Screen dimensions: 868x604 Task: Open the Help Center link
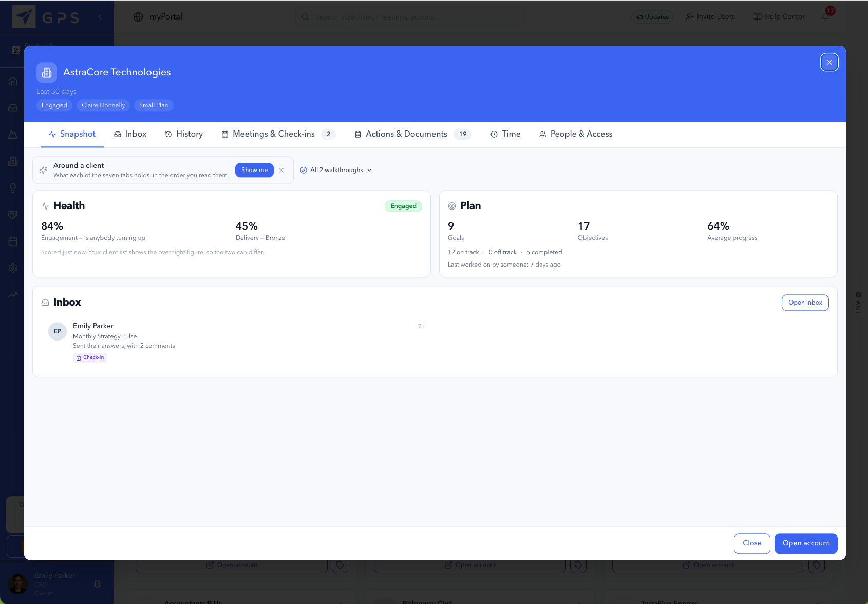[779, 17]
